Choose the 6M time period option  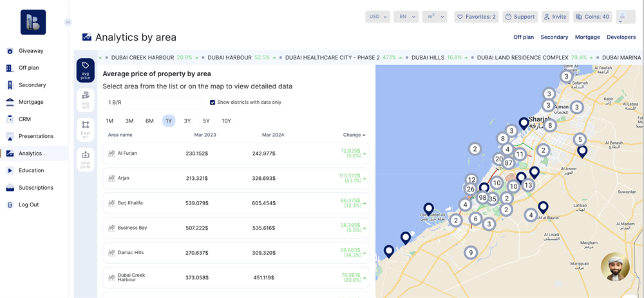pos(149,121)
